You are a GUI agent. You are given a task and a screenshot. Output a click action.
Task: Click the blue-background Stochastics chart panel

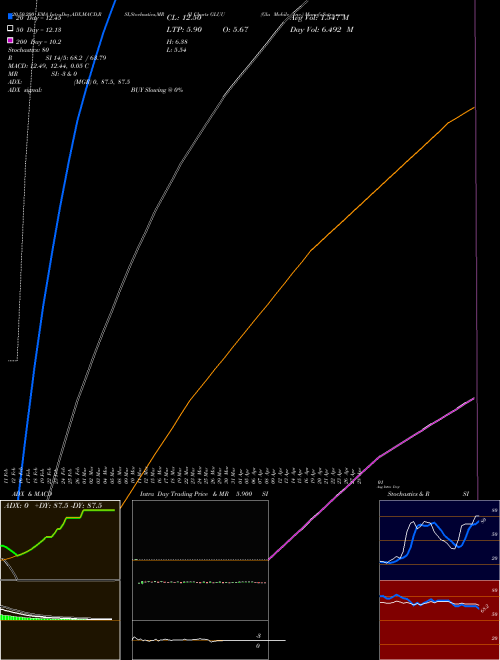[x=439, y=540]
